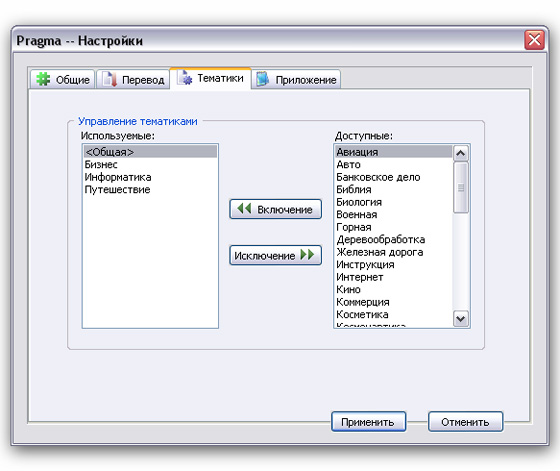Choose Инструкция topic in available list
560x471 pixels.
pos(394,264)
